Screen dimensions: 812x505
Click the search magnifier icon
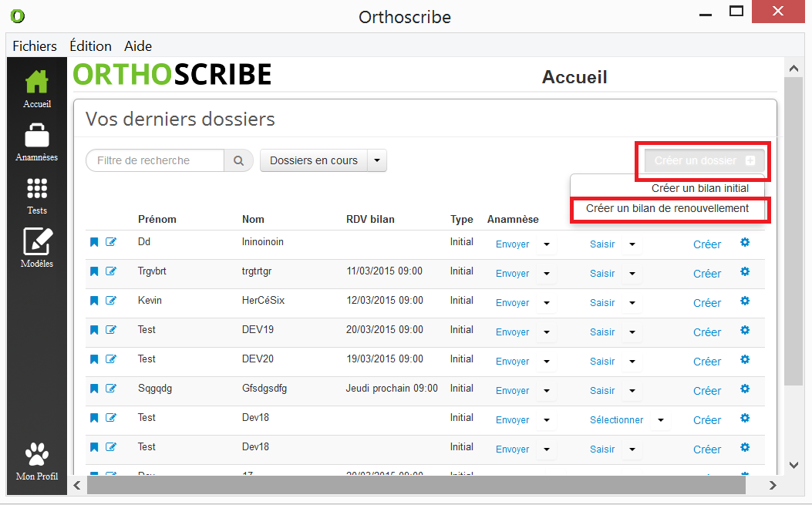(x=238, y=160)
